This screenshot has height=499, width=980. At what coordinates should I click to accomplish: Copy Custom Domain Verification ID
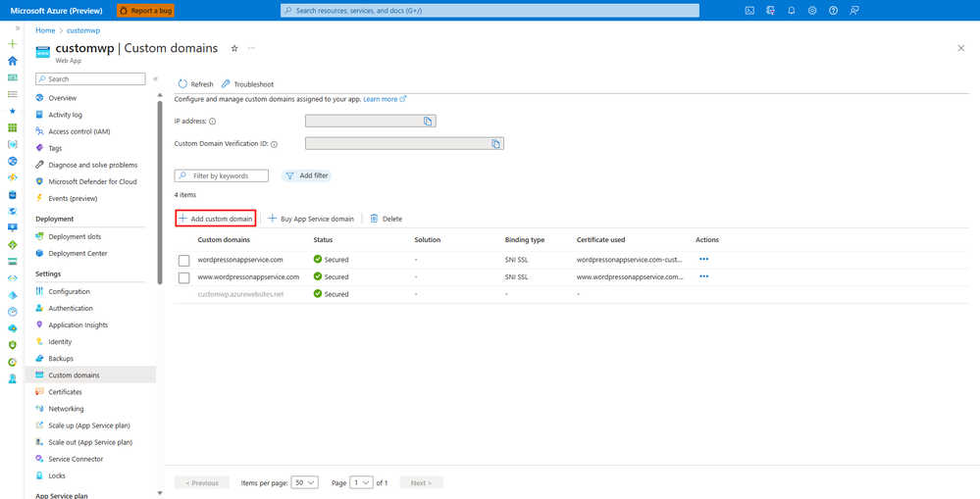495,144
